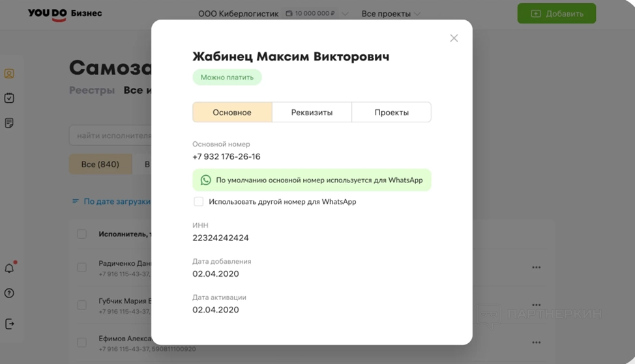The height and width of the screenshot is (364, 635).
Task: Expand the "Все проекты" dropdown
Action: [x=391, y=14]
